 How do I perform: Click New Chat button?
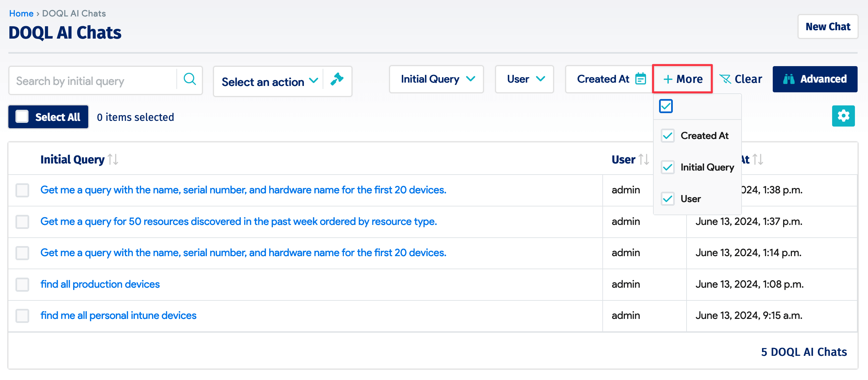pyautogui.click(x=827, y=27)
